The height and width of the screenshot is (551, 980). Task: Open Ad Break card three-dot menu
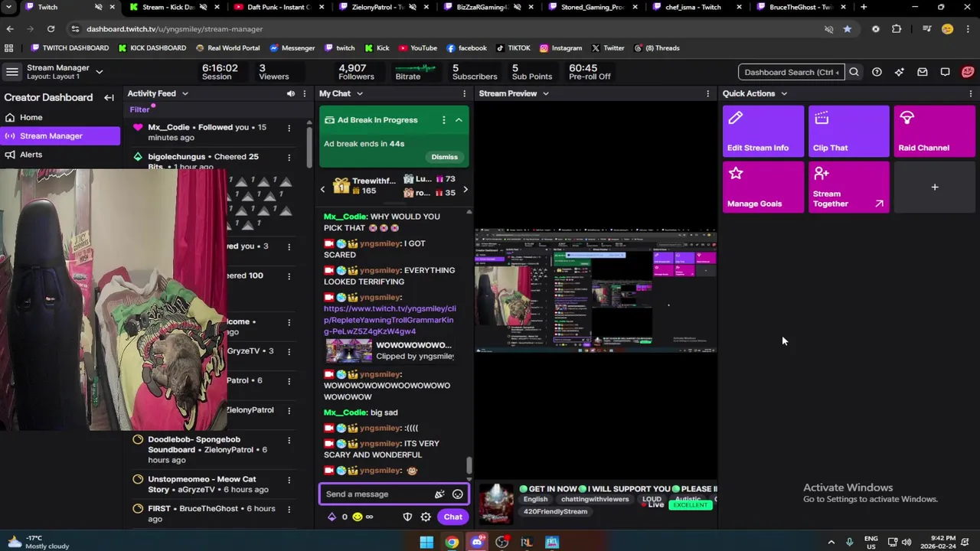pyautogui.click(x=443, y=120)
